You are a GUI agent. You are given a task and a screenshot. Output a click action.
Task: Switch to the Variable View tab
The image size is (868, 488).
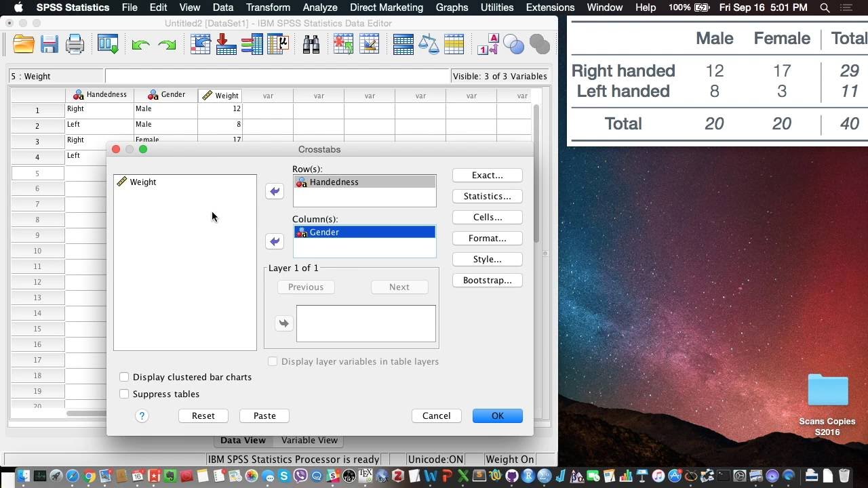309,440
